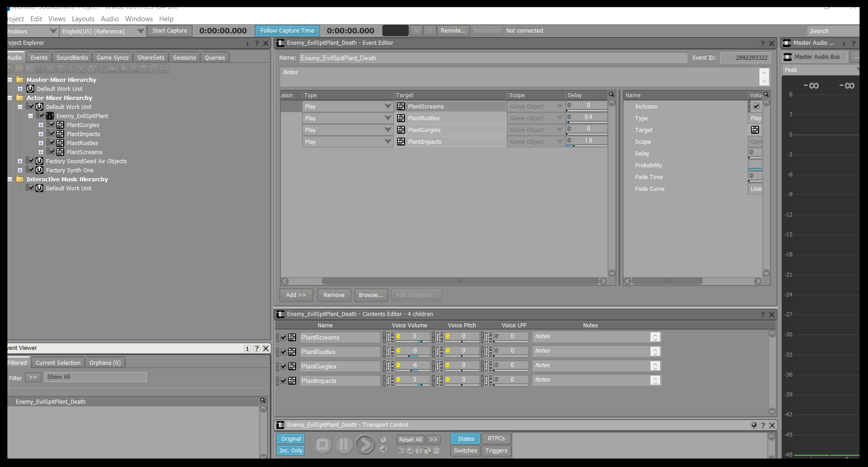
Task: Switch to the SoundBanks tab
Action: tap(72, 58)
